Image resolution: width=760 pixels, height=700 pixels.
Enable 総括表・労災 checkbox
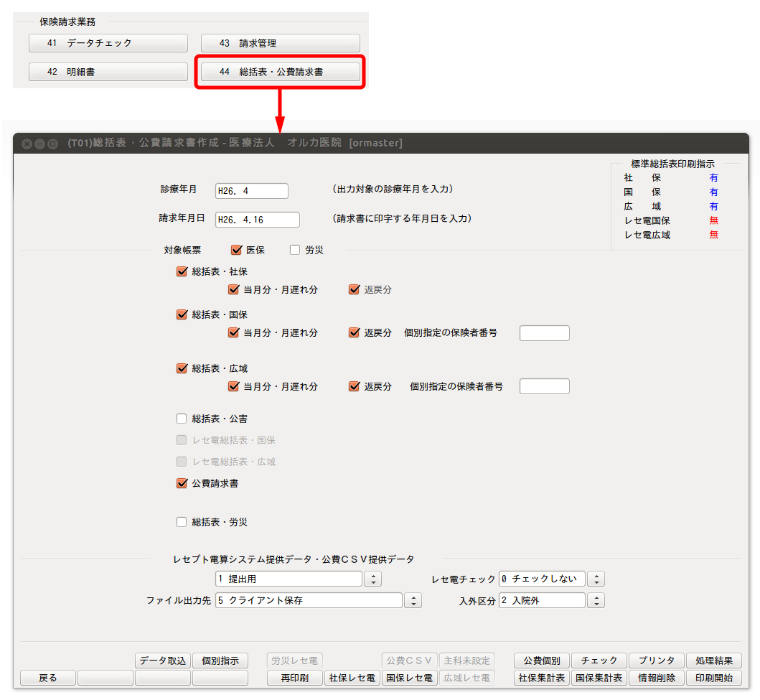(182, 522)
